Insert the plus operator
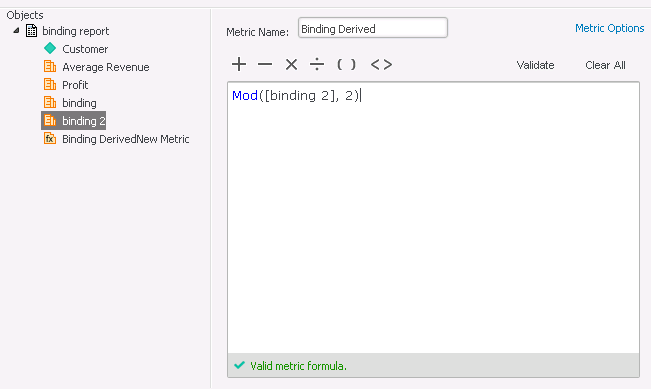Image resolution: width=651 pixels, height=389 pixels. tap(239, 64)
